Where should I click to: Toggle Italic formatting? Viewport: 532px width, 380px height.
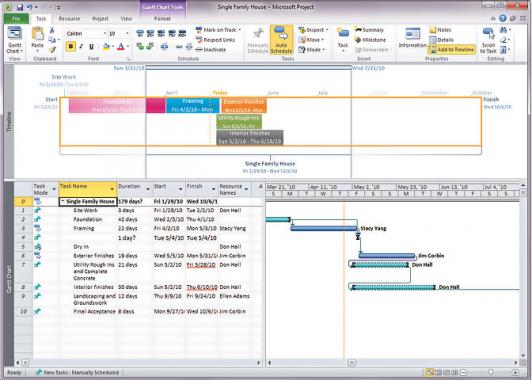[81, 46]
